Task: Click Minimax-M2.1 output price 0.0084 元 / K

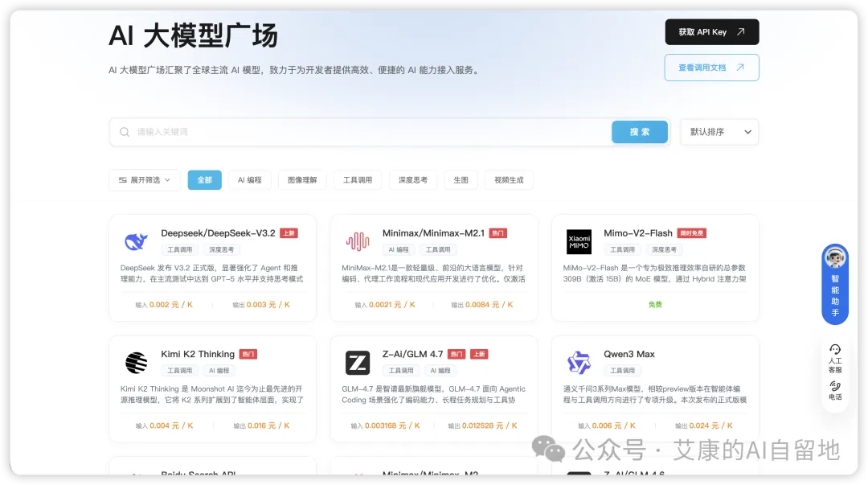Action: [x=489, y=305]
